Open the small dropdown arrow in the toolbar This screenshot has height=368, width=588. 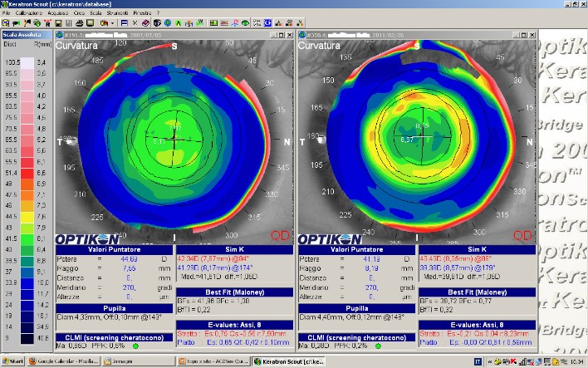(112, 23)
